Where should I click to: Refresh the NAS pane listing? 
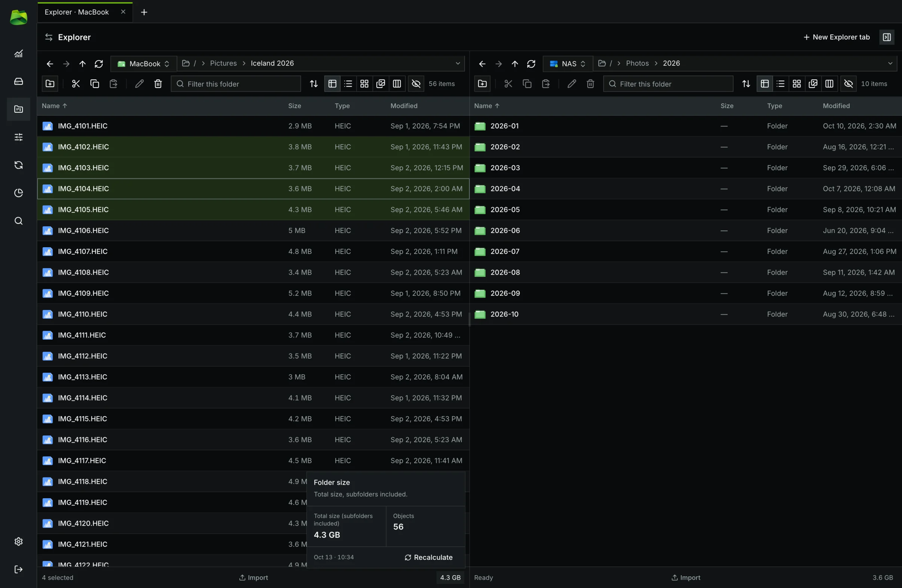531,63
